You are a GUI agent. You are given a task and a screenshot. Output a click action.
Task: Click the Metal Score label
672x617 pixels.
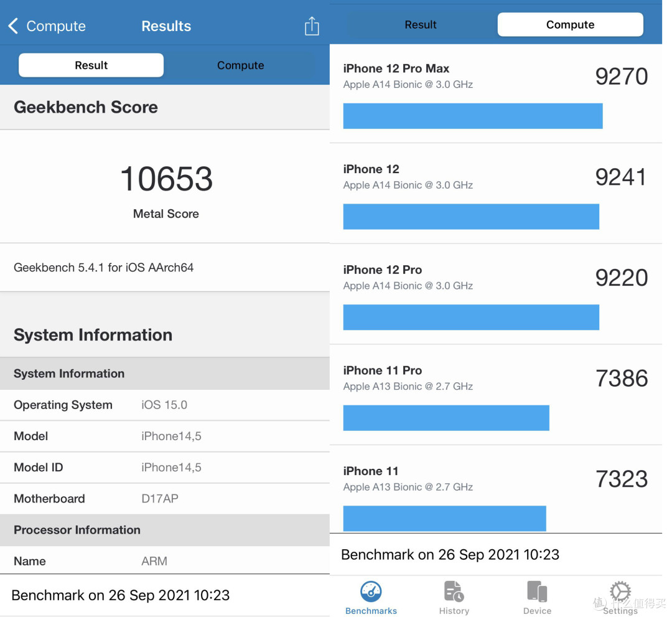tap(166, 214)
